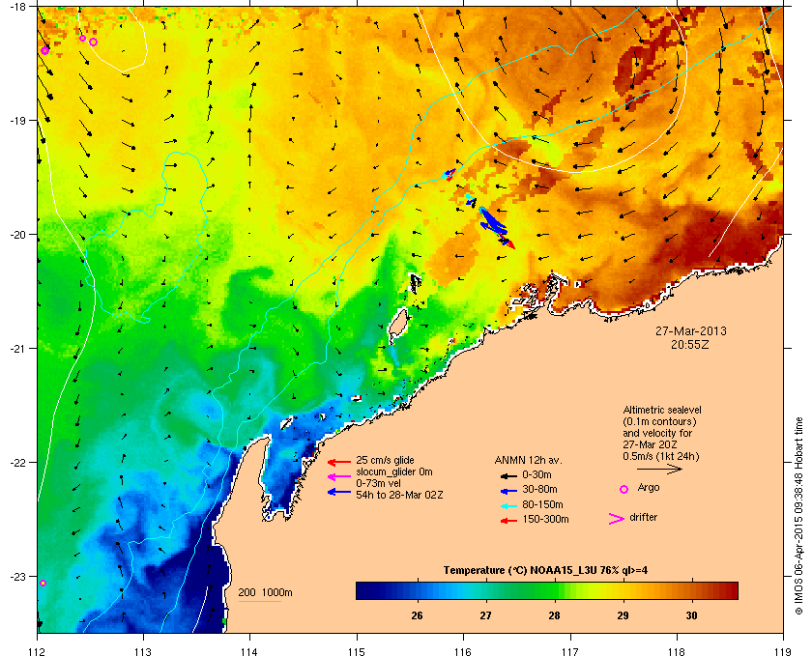
Task: Click longitude axis label '119'
Action: [783, 652]
